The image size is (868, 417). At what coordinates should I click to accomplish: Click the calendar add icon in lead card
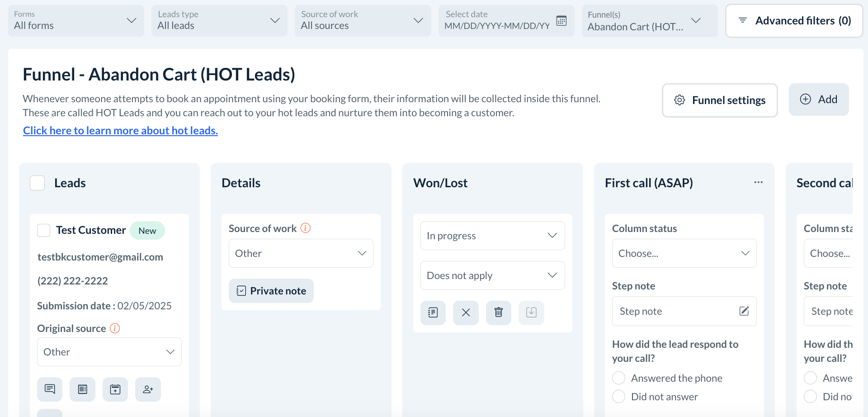pyautogui.click(x=115, y=389)
